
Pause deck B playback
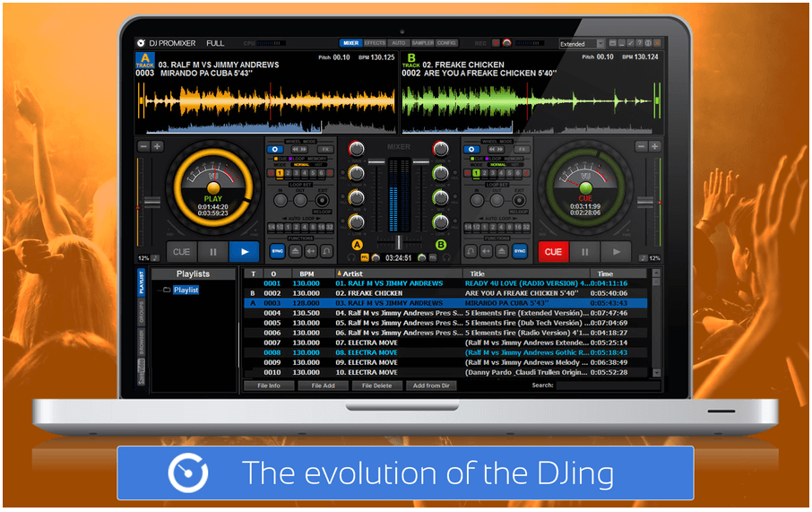584,252
